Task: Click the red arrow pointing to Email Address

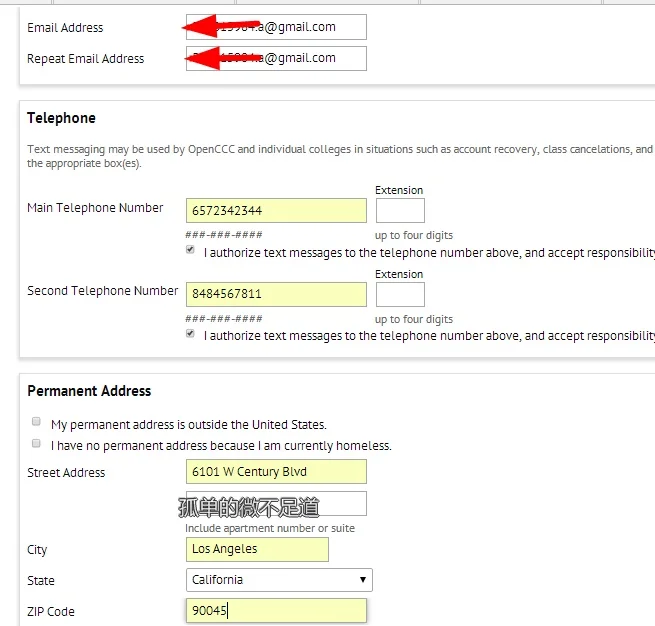Action: pos(221,25)
